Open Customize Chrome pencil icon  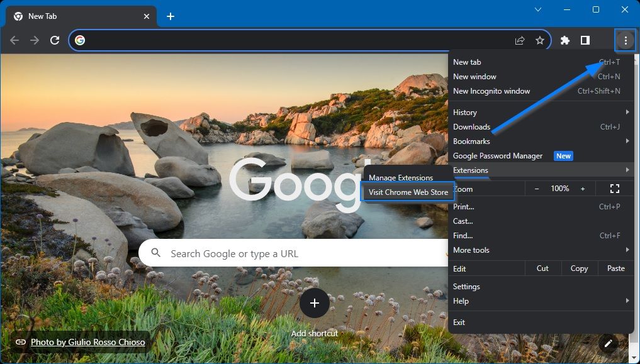click(x=608, y=343)
